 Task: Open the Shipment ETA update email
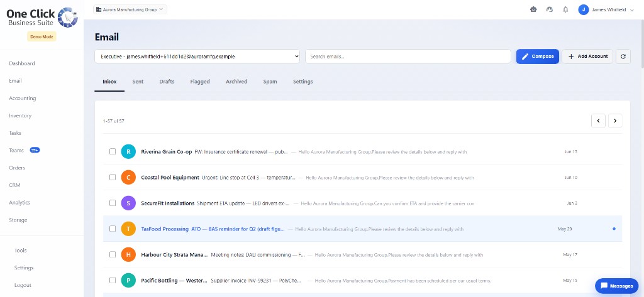(x=243, y=203)
